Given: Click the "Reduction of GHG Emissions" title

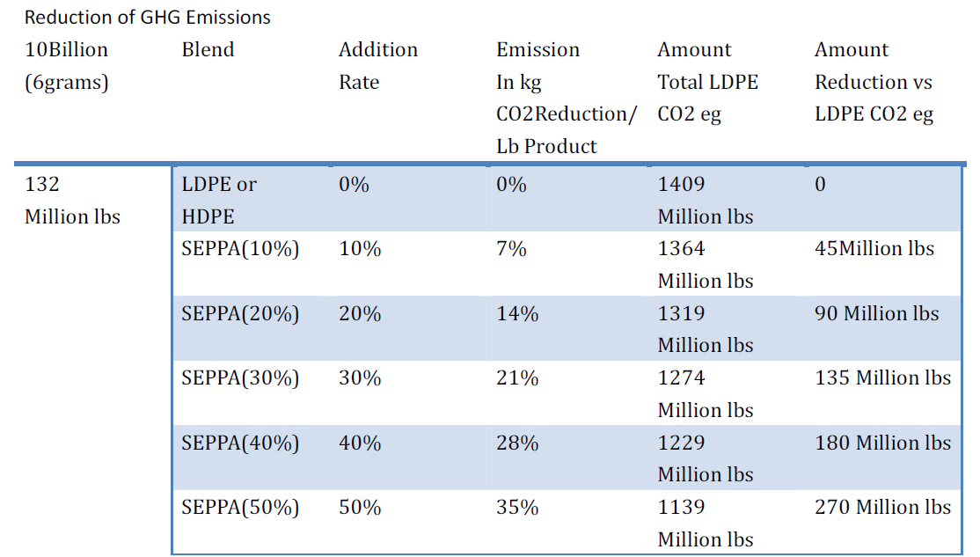Looking at the screenshot, I should [x=147, y=18].
